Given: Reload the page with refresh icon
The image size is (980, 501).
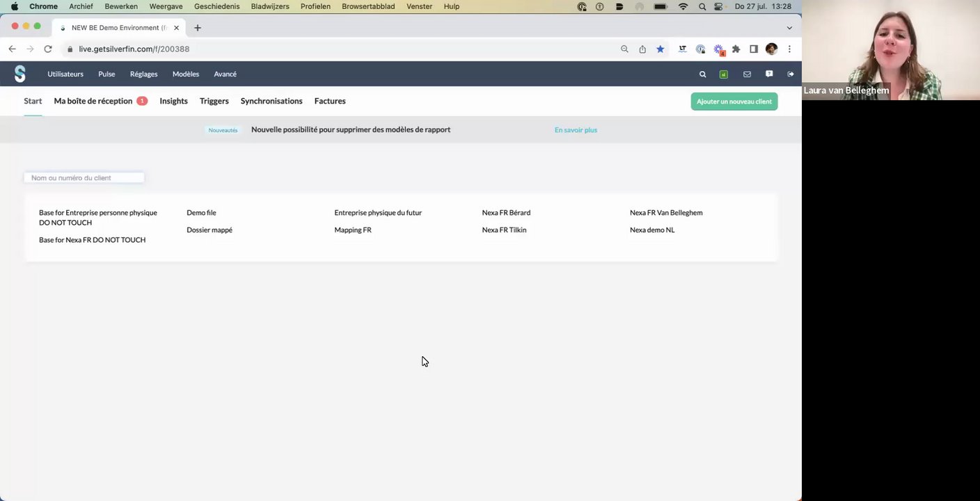Looking at the screenshot, I should (48, 49).
